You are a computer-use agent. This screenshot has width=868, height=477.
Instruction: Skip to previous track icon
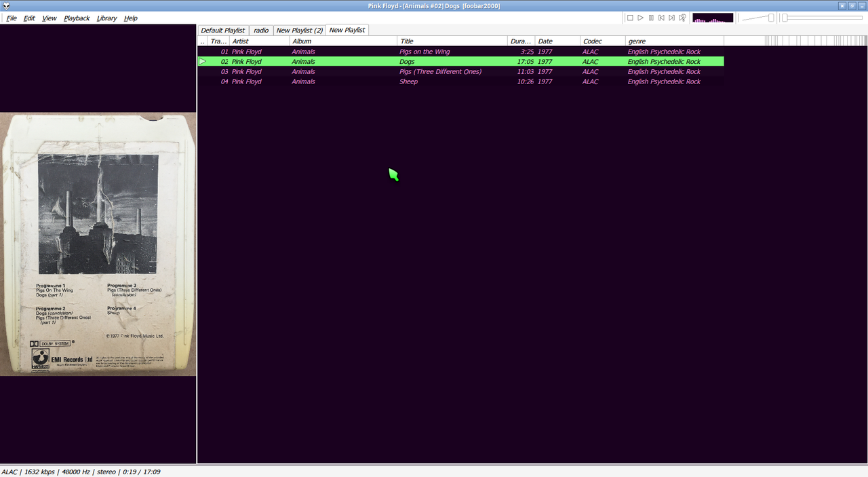pos(661,18)
